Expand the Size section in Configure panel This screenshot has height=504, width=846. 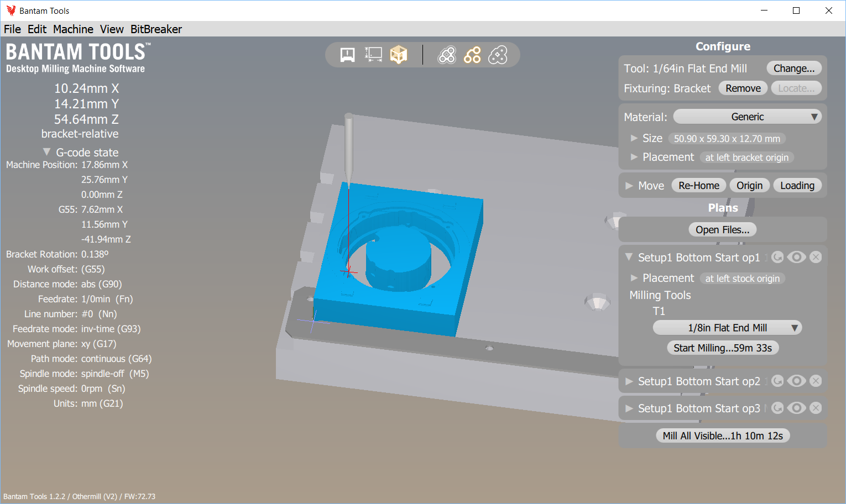(x=634, y=138)
